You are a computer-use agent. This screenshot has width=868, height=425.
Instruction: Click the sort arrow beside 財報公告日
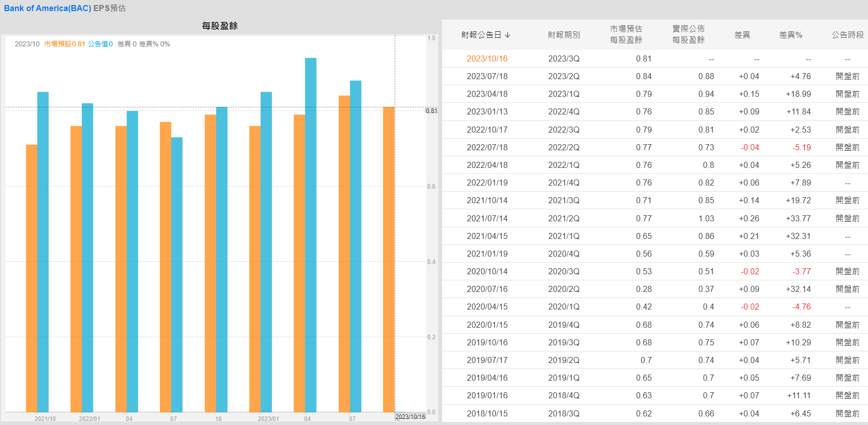click(x=508, y=35)
